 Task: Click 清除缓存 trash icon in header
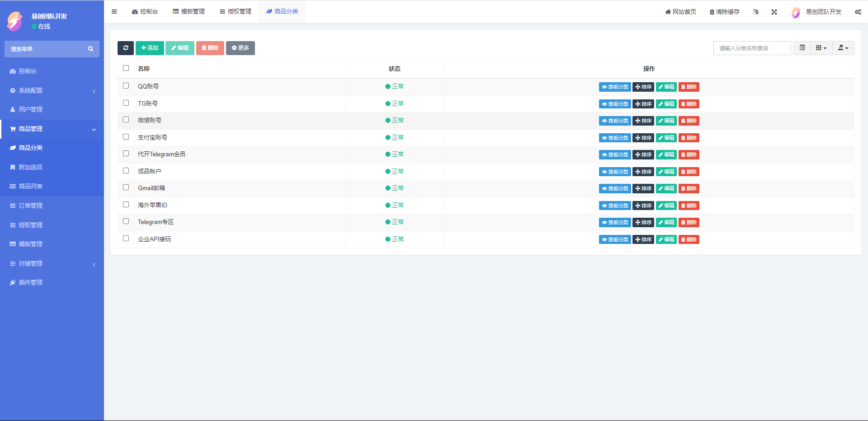[712, 12]
